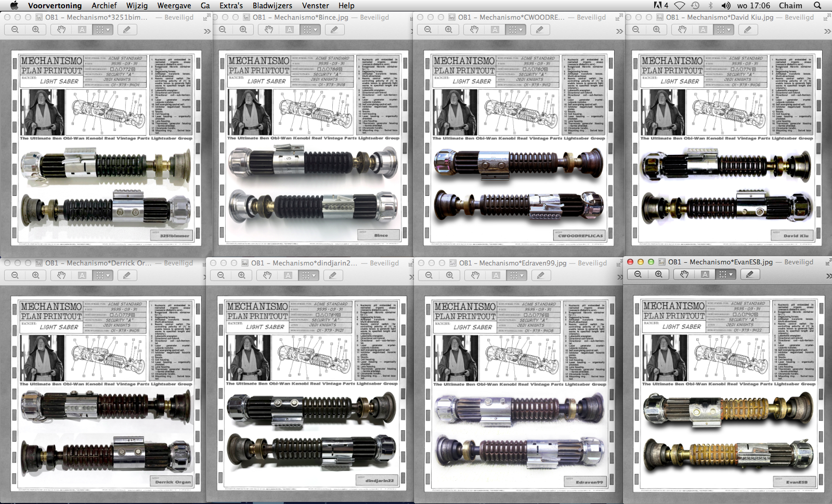Open selection tool dropdown in CWOODRE window
Screen dimensions: 832x504
click(x=515, y=30)
